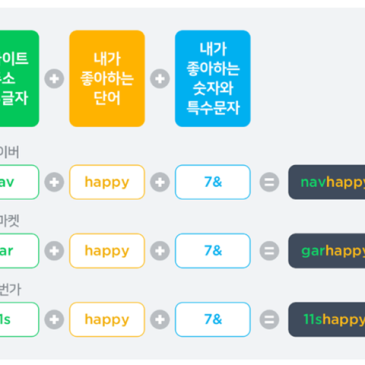Click the plus icon between the green and orange header cards

[54, 79]
